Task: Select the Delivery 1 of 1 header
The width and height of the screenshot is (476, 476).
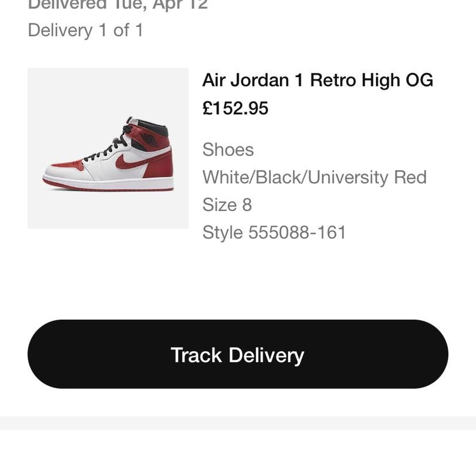Action: (x=86, y=31)
